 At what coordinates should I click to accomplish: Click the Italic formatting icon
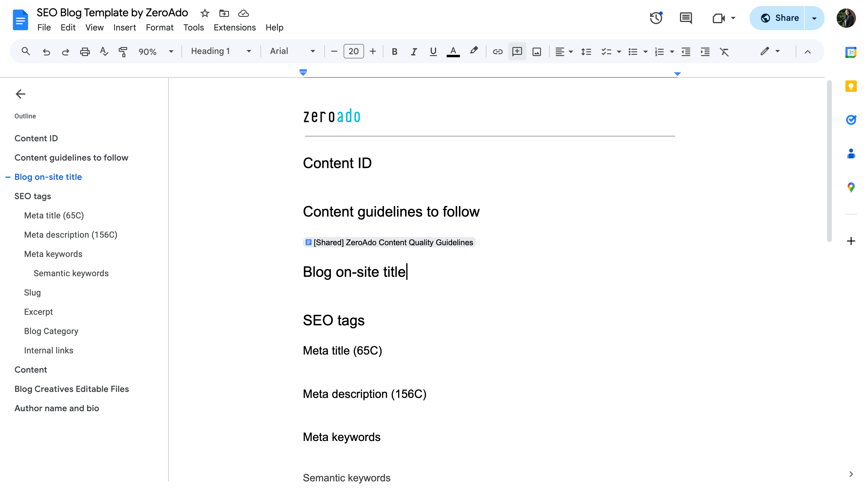413,52
